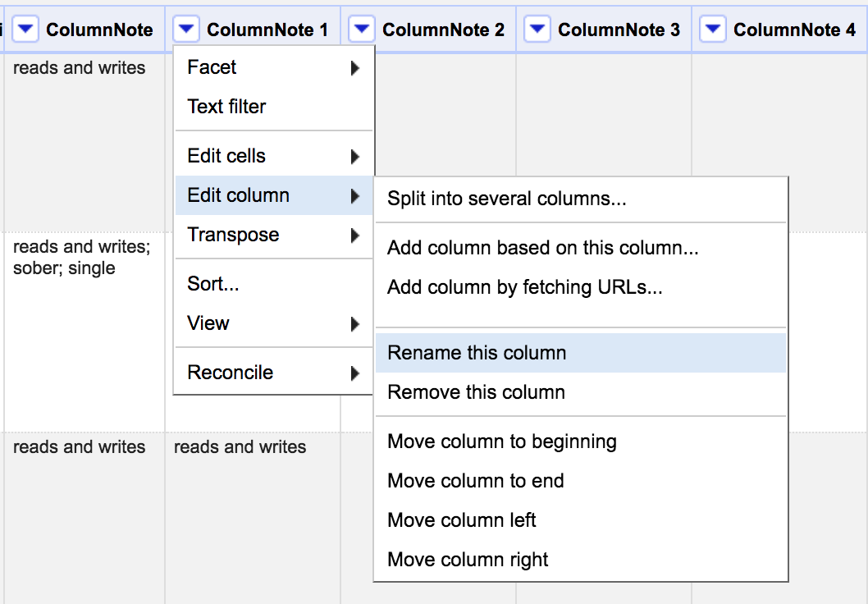Click Move column to beginning
Viewport: 868px width, 604px height.
click(502, 442)
